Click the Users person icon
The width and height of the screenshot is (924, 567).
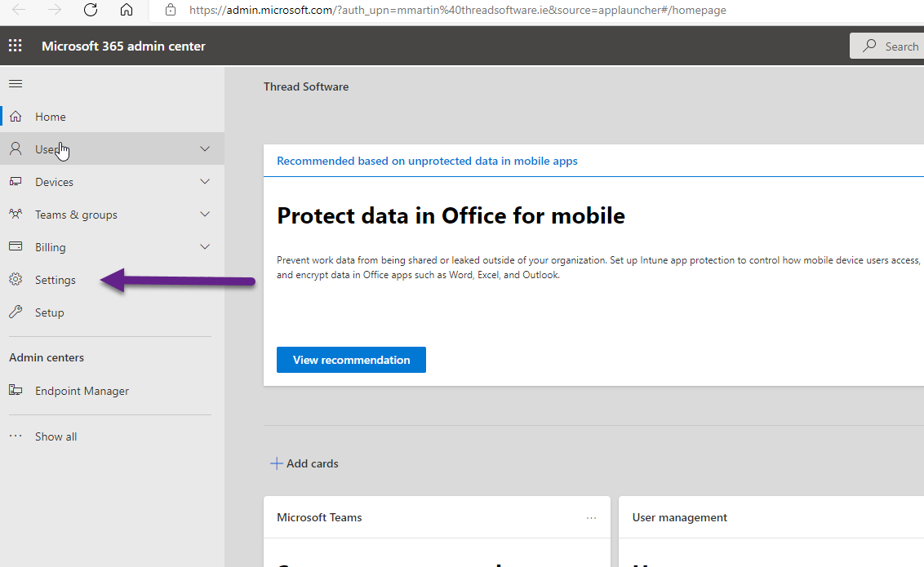click(16, 149)
